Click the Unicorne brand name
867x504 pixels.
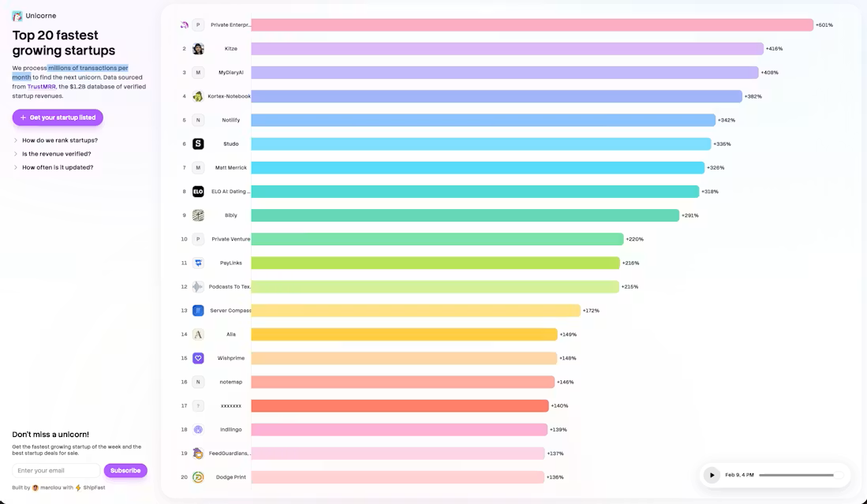click(x=41, y=16)
